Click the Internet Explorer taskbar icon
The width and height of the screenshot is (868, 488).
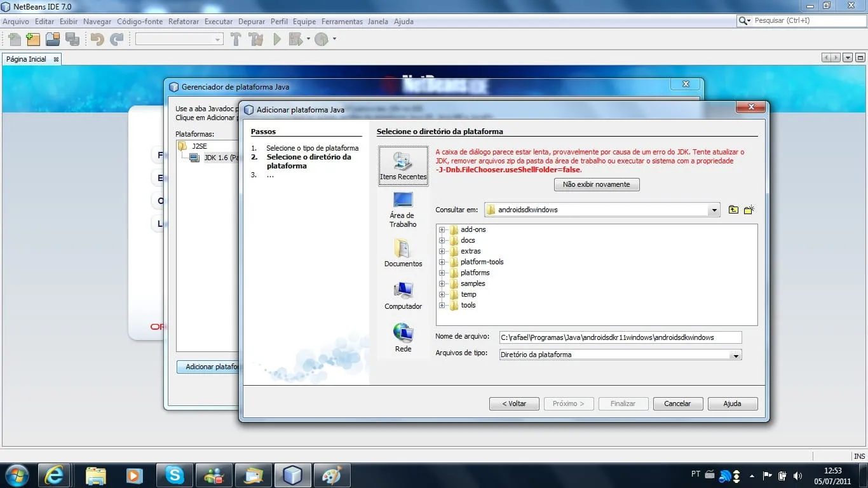[x=54, y=475]
